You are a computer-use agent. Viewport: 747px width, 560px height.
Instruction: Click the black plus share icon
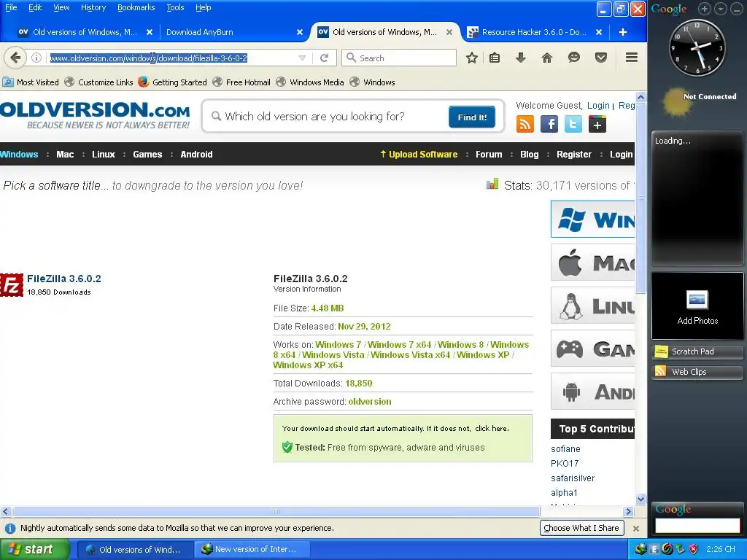click(597, 125)
